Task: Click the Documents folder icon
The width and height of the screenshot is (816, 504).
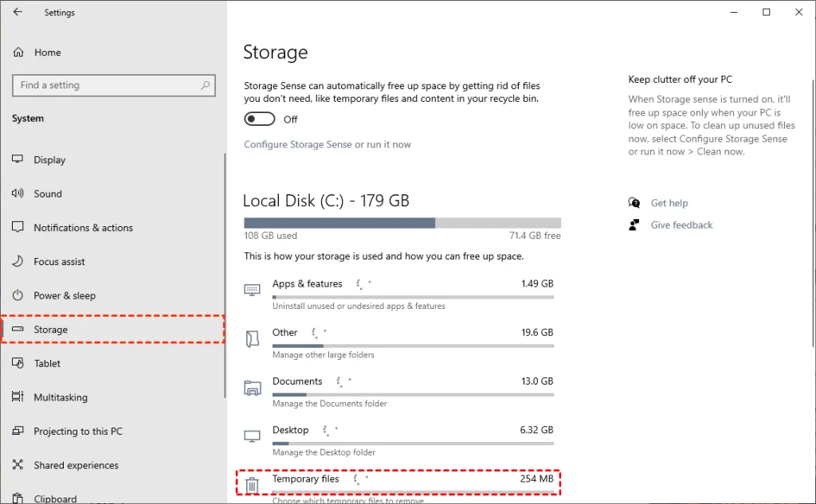Action: pyautogui.click(x=253, y=387)
